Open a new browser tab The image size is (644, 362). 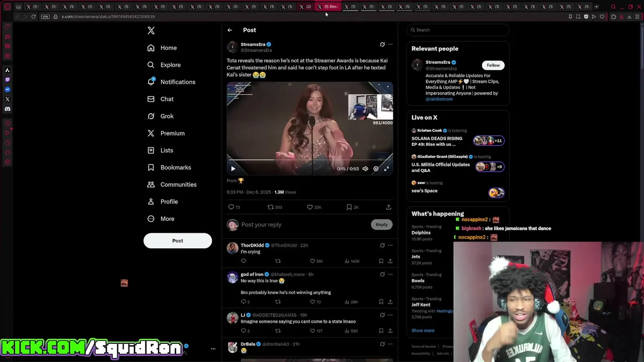[x=596, y=7]
